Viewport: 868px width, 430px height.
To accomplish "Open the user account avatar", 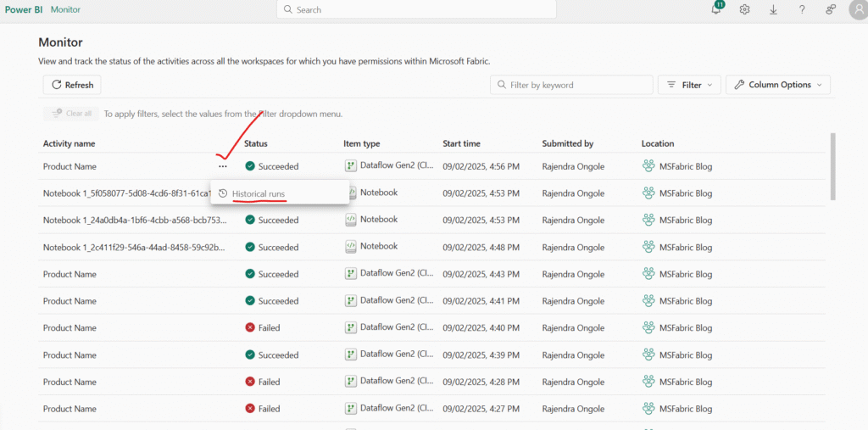I will (x=858, y=10).
